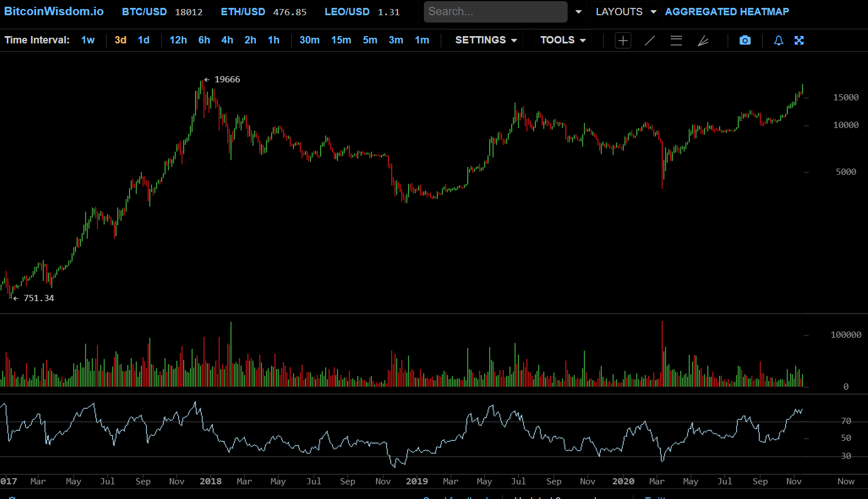Set time interval to 2h
This screenshot has height=499, width=868.
coord(250,40)
